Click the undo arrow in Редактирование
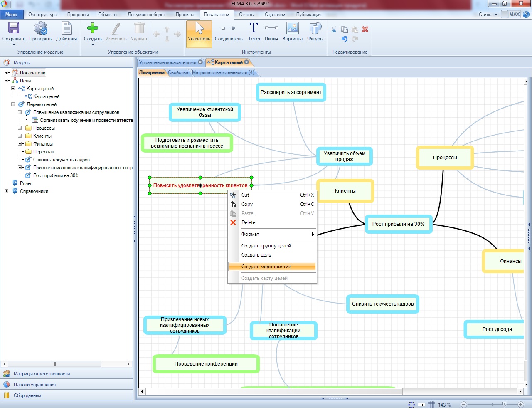 tap(344, 39)
